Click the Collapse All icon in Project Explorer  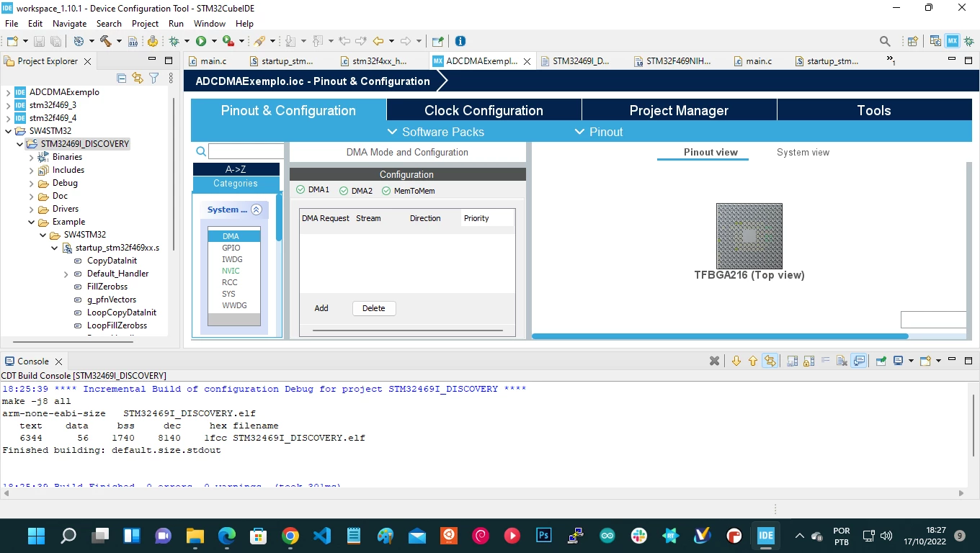pos(121,78)
